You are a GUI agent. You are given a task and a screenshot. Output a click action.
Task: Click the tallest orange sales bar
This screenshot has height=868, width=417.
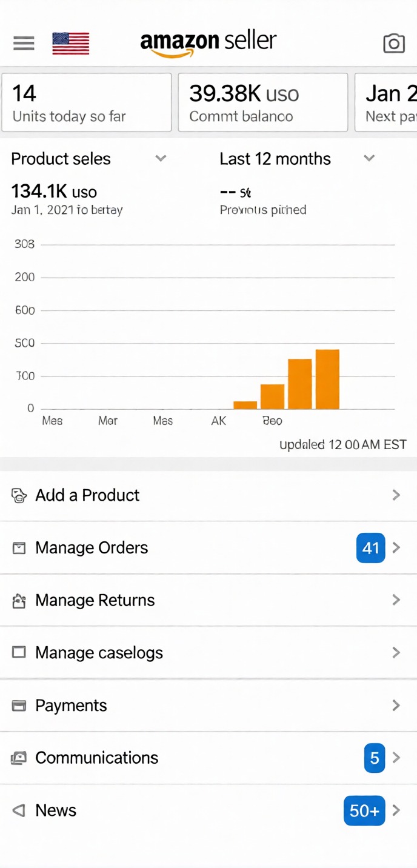327,379
